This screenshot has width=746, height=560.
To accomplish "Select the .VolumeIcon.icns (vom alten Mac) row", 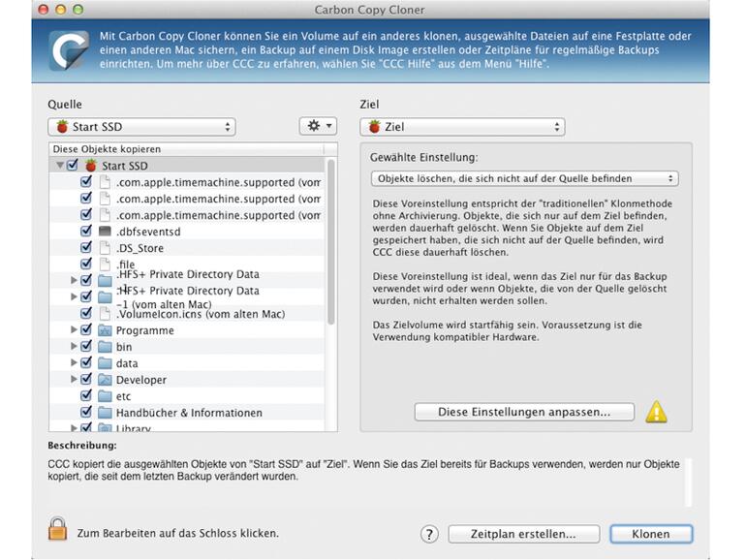I will click(x=187, y=314).
